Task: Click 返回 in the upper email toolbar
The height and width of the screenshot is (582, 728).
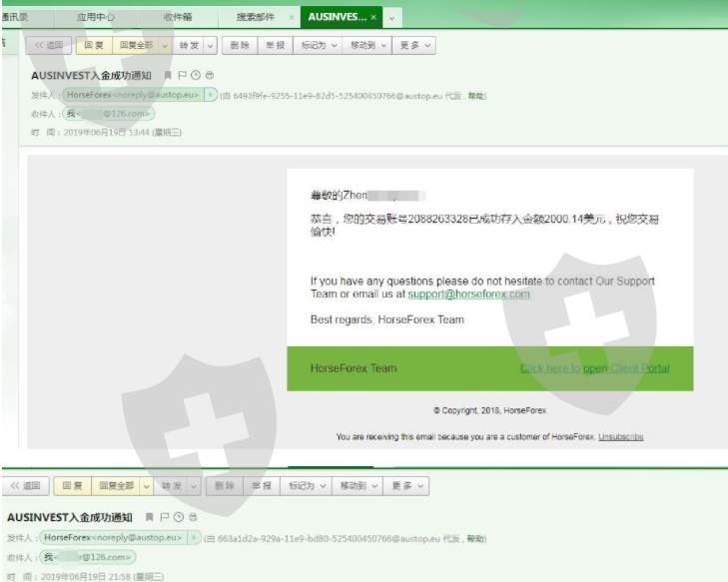Action: (49, 46)
